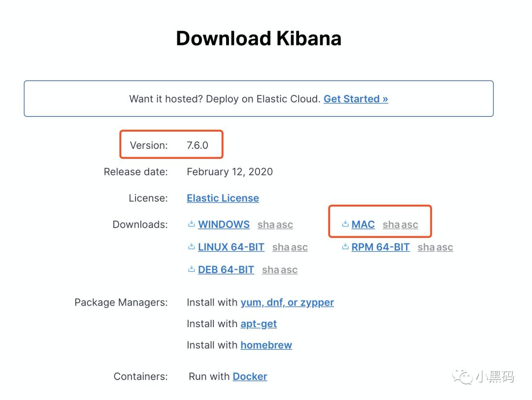Viewport: 532px width, 400px height.
Task: Download the WINDOWS package
Action: [224, 225]
